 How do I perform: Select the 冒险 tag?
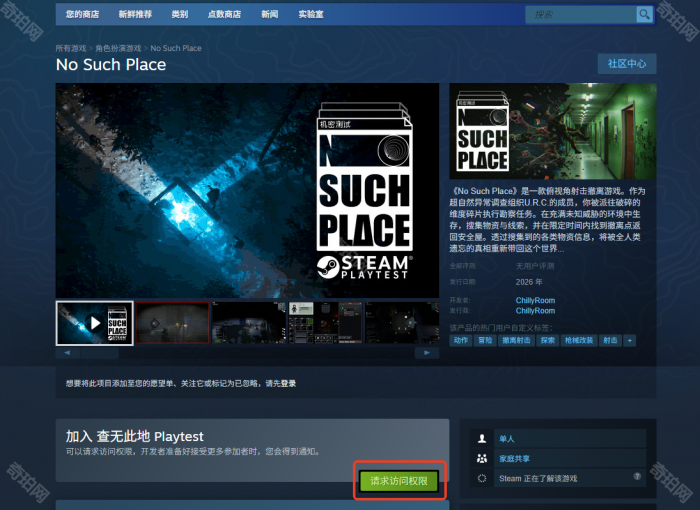click(x=485, y=340)
